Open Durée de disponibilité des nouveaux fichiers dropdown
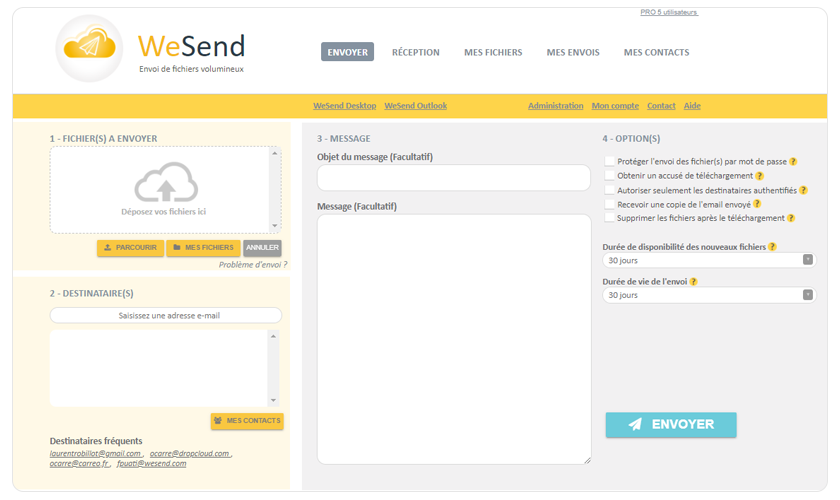 pyautogui.click(x=709, y=260)
